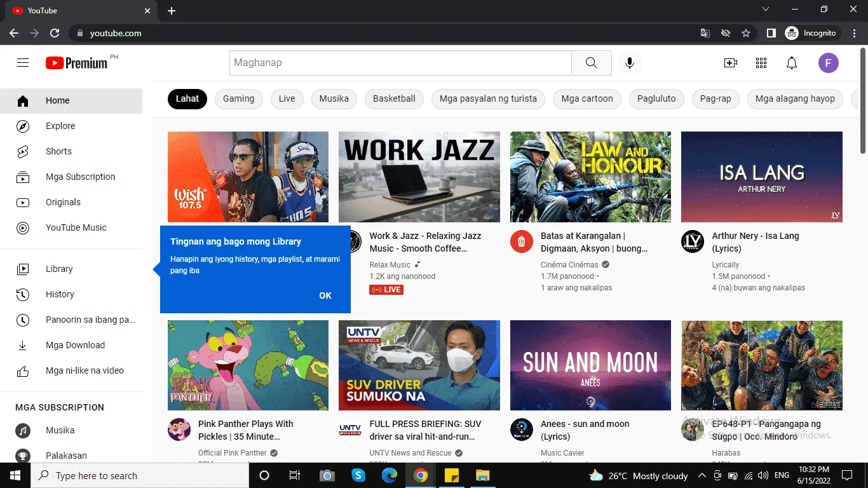
Task: Open Originals in the sidebar
Action: (71, 202)
